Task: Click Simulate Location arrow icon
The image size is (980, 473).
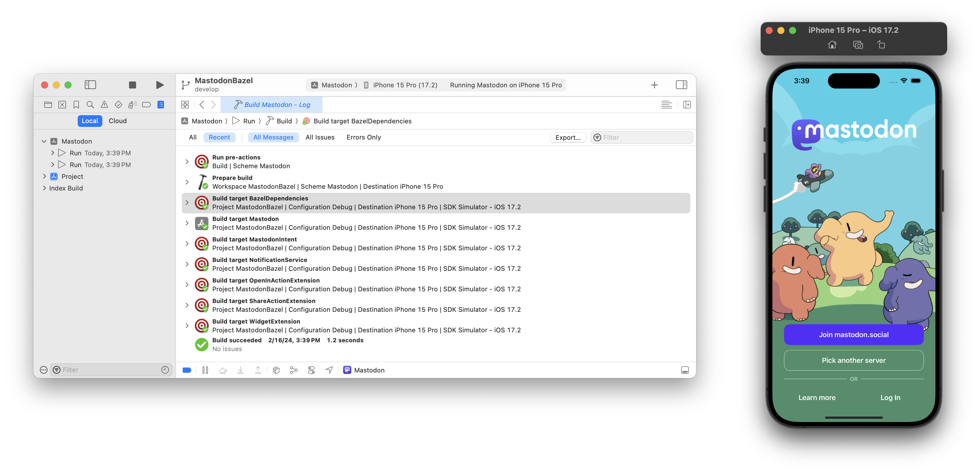Action: [x=329, y=370]
